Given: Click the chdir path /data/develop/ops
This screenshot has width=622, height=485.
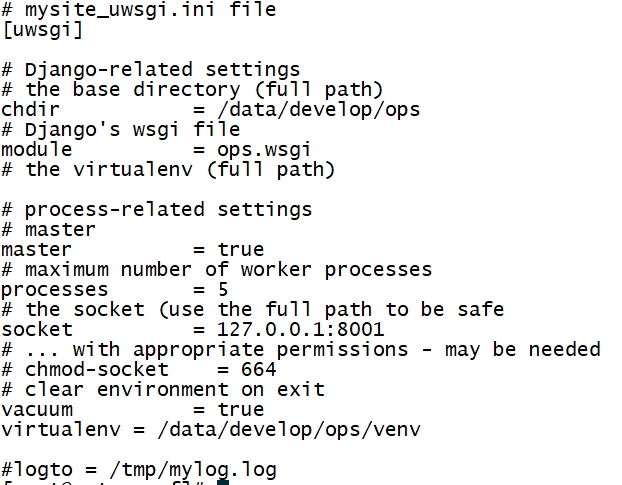Looking at the screenshot, I should click(318, 110).
